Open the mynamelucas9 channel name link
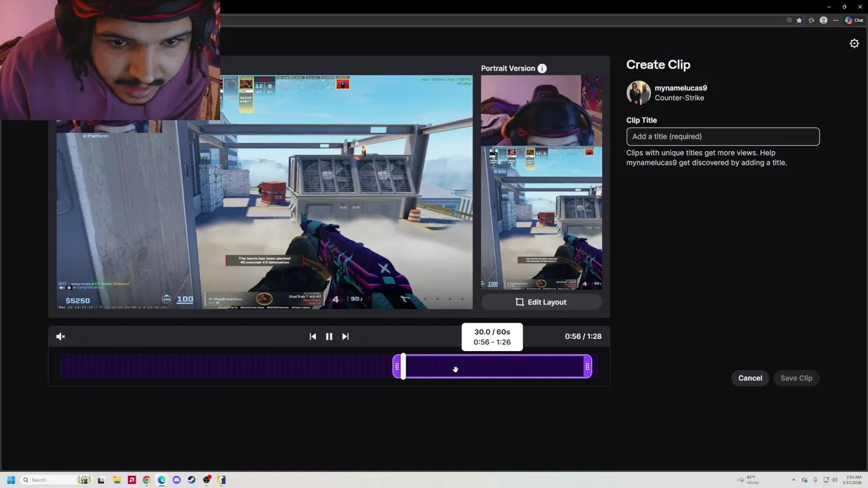868x488 pixels. coord(681,88)
